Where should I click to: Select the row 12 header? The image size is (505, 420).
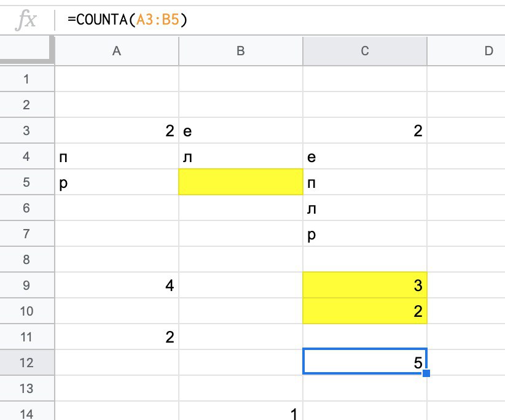26,363
